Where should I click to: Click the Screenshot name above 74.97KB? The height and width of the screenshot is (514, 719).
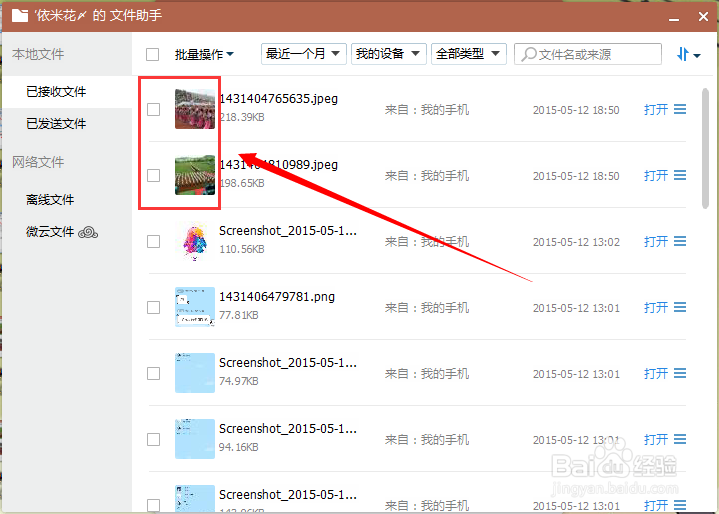(x=288, y=363)
